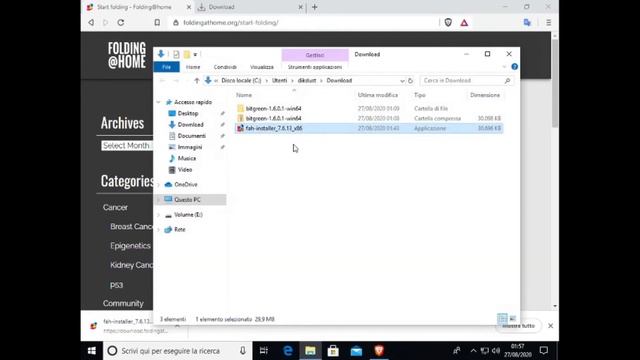Open Brave Shields lion icon
The height and width of the screenshot is (360, 640).
click(448, 22)
